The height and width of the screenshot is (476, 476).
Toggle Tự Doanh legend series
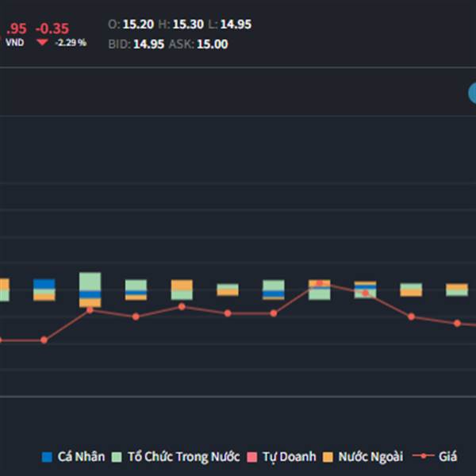coord(282,457)
